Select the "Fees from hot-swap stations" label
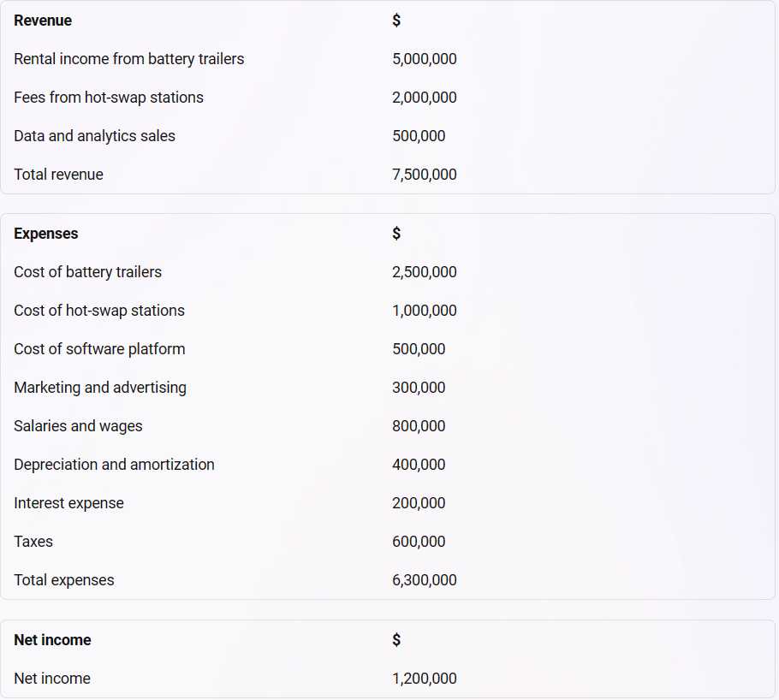The image size is (779, 700). pyautogui.click(x=109, y=98)
